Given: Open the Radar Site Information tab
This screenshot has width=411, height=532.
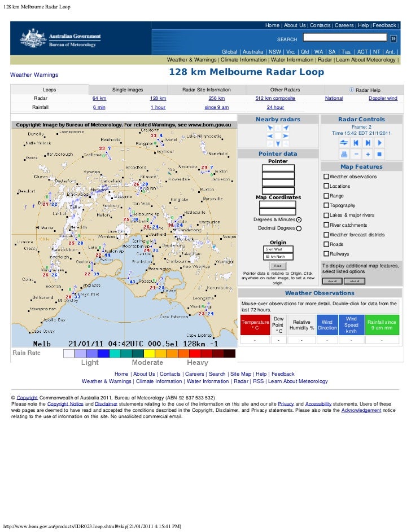Looking at the screenshot, I should pyautogui.click(x=207, y=90).
